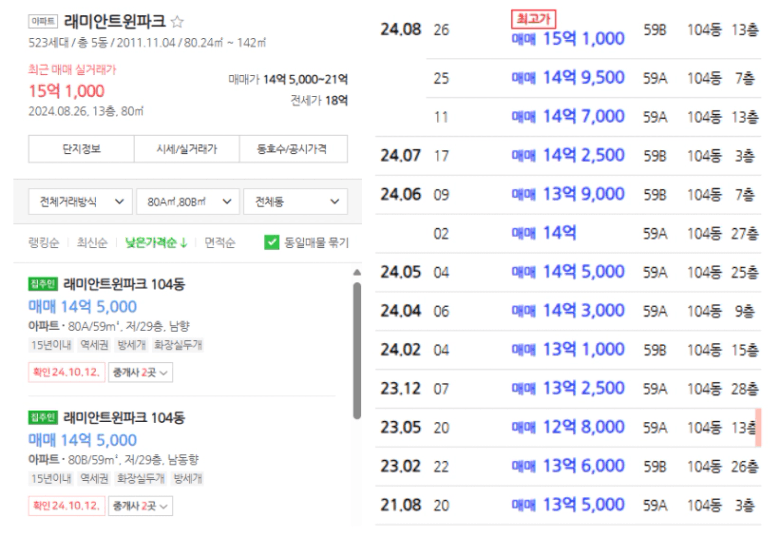Viewport: 781px width, 537px height.
Task: Click the 21.08 month label in the table
Action: [x=401, y=506]
